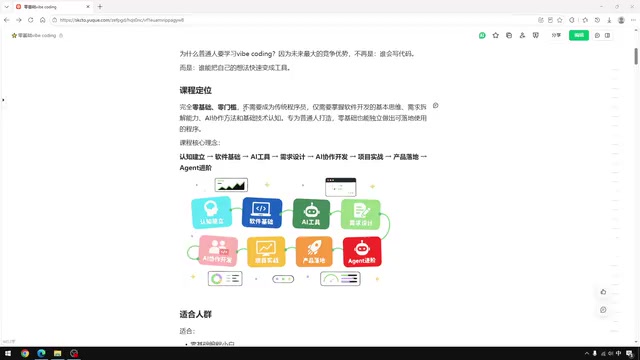This screenshot has width=640, height=360.
Task: Open the browser favorites list icon
Action: [585, 20]
